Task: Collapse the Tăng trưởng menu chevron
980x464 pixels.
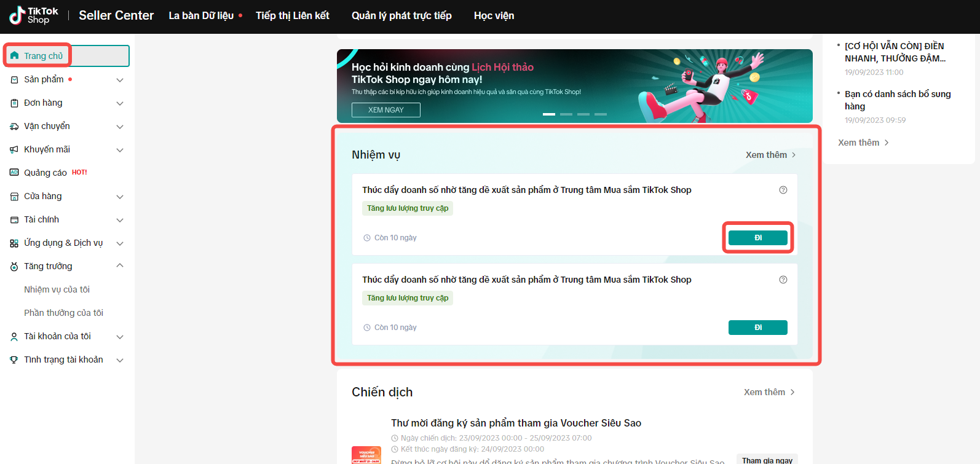Action: 120,265
